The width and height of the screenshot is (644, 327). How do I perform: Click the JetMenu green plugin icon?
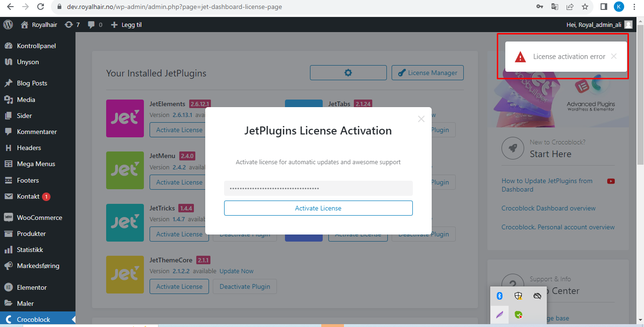pyautogui.click(x=125, y=170)
